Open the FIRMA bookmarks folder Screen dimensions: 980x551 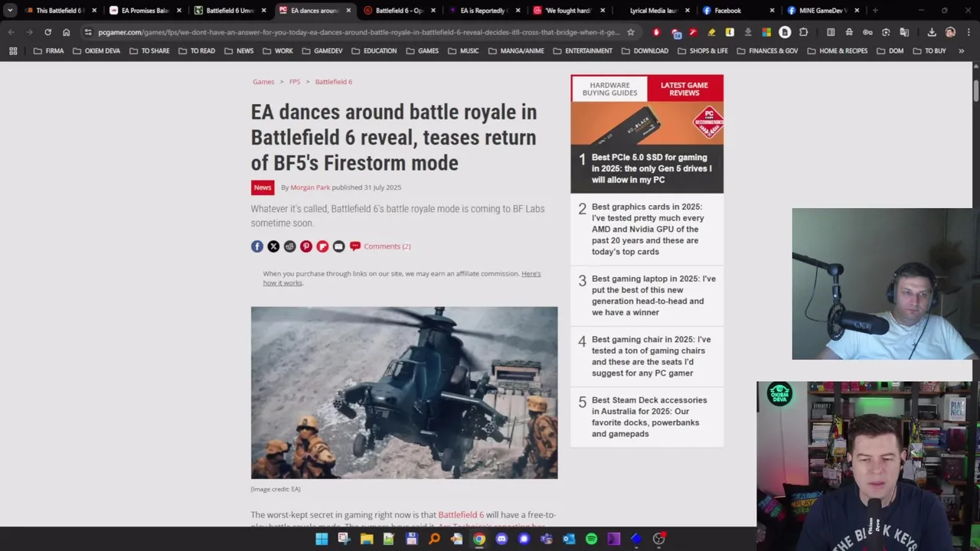pos(48,51)
